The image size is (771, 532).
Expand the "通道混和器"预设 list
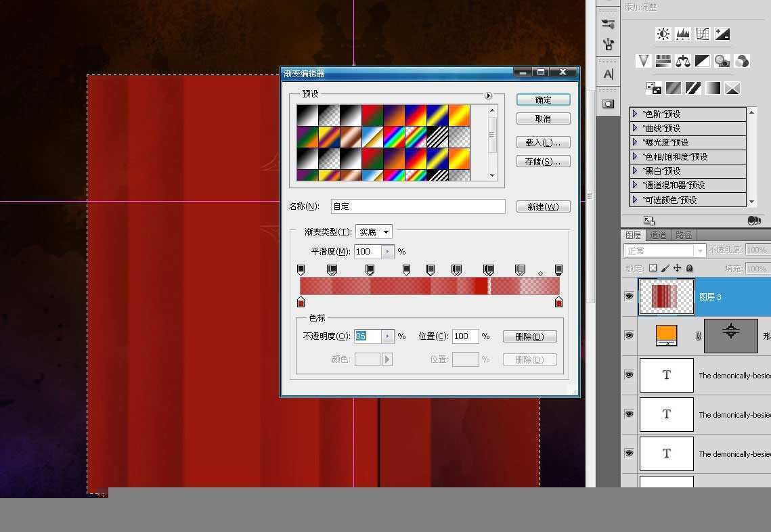[x=635, y=185]
